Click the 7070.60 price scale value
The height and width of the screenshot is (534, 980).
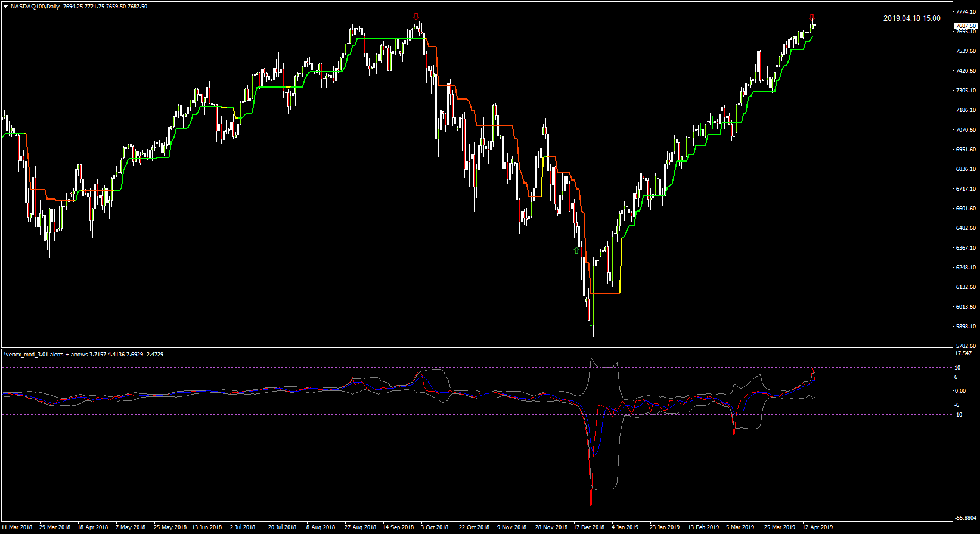pos(966,130)
